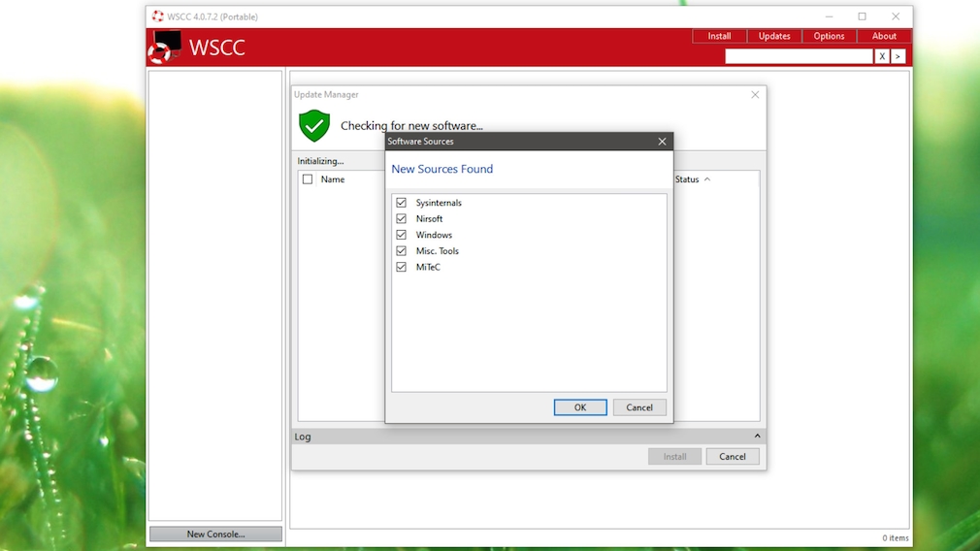Open the Updates menu
980x551 pixels.
point(773,36)
